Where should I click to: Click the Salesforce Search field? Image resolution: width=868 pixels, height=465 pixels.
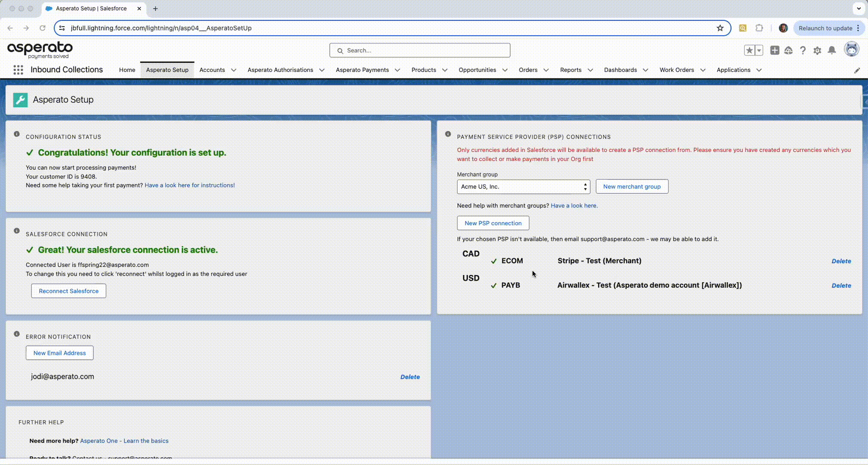[420, 50]
